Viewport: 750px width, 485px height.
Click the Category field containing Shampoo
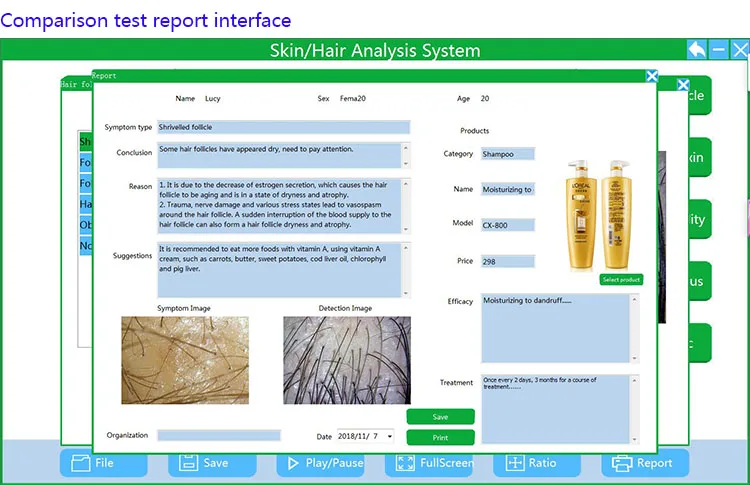coord(508,154)
